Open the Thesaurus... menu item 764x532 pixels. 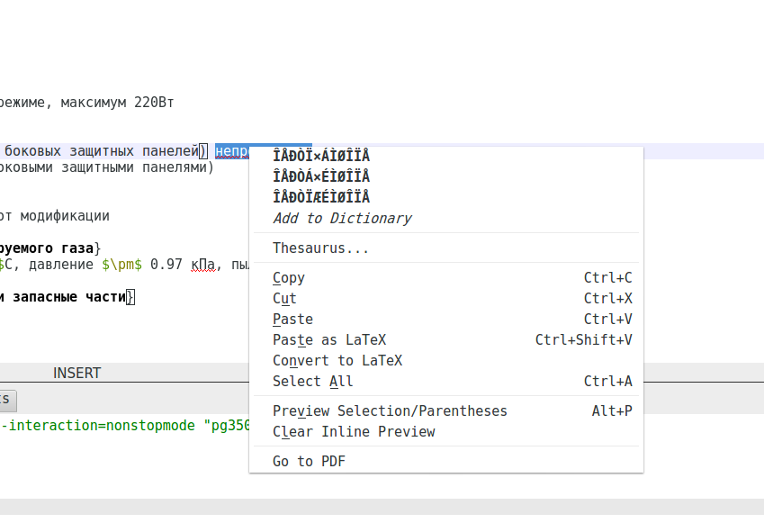pos(445,248)
